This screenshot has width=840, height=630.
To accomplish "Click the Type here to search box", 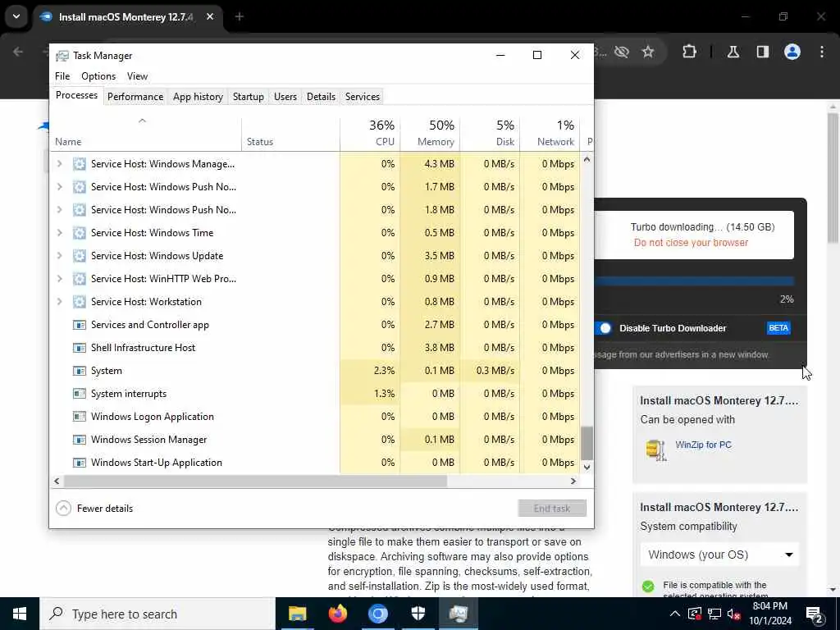I will coord(157,614).
